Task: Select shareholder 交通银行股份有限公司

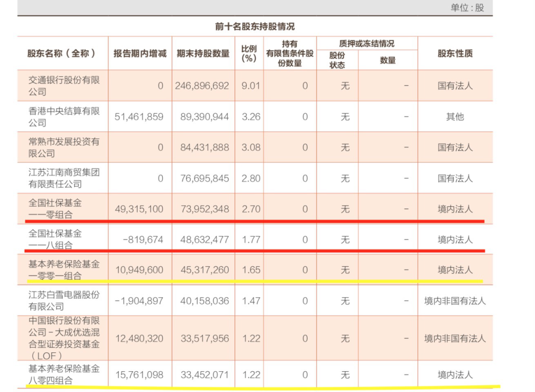Action: click(64, 86)
